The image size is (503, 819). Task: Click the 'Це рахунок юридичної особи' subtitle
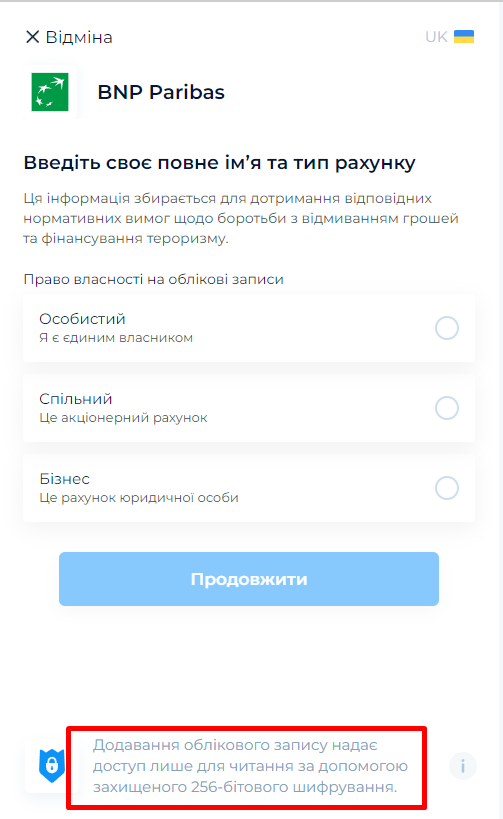coord(139,497)
